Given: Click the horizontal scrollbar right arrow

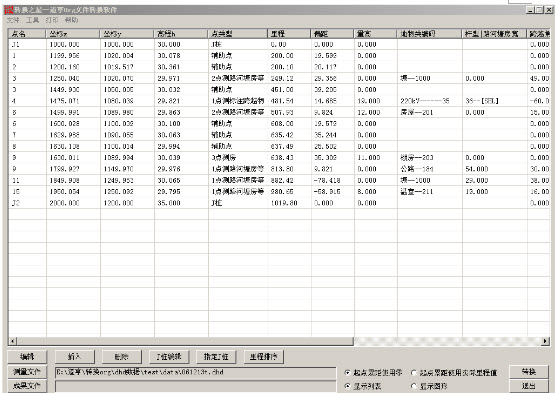Looking at the screenshot, I should click(545, 341).
